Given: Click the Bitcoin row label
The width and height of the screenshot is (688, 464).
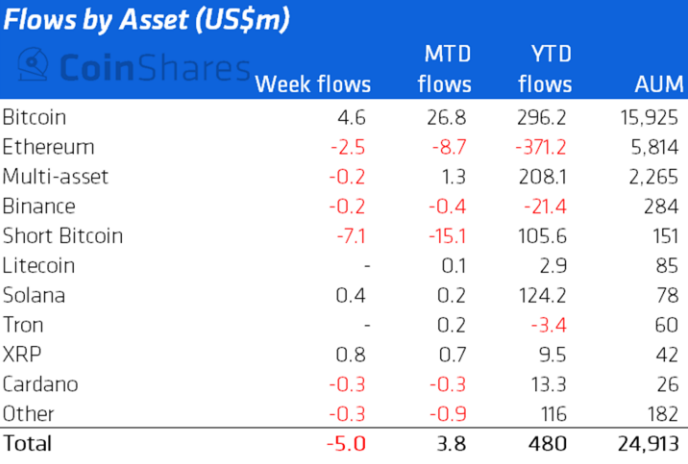Looking at the screenshot, I should (x=35, y=117).
